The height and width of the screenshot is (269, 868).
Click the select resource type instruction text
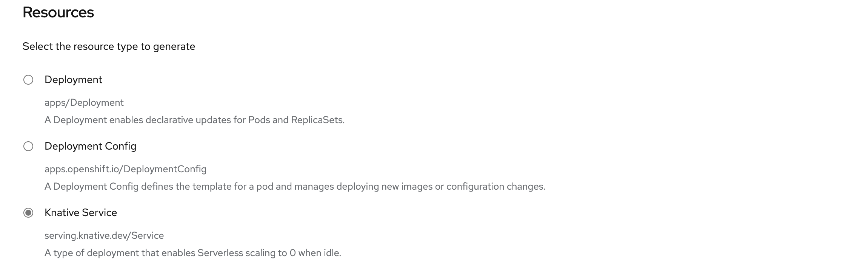[109, 46]
